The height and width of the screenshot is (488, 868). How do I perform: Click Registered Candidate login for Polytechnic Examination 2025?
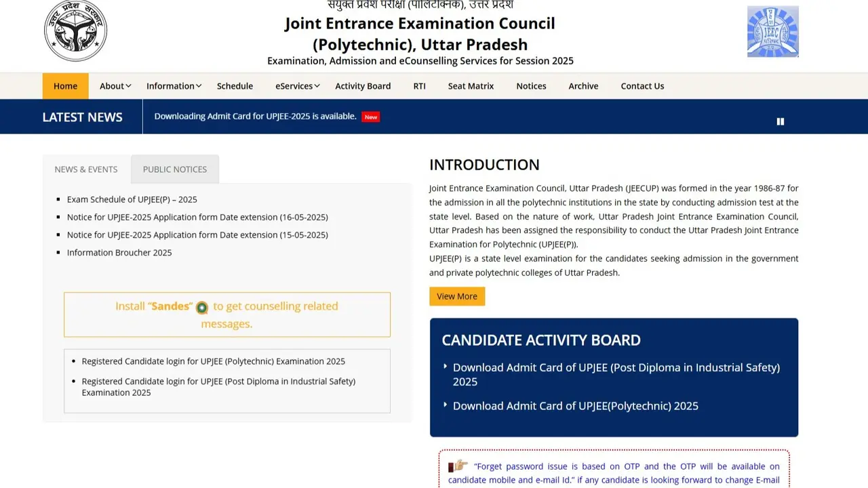point(213,361)
